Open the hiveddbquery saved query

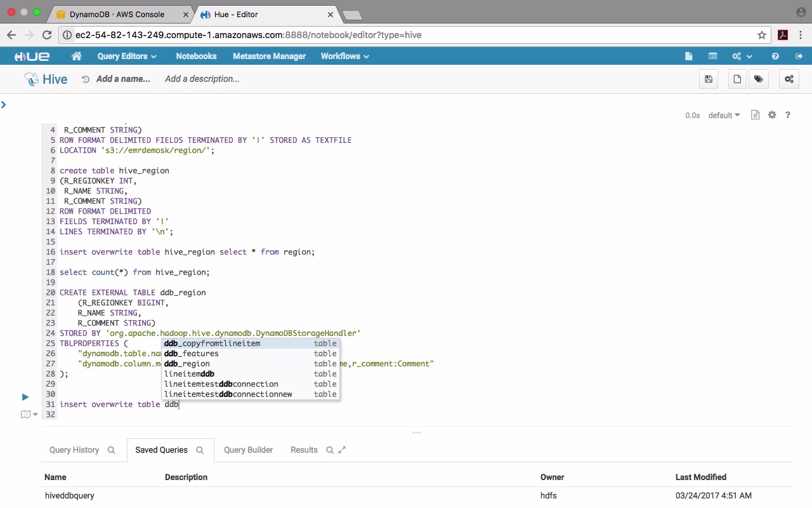point(70,495)
